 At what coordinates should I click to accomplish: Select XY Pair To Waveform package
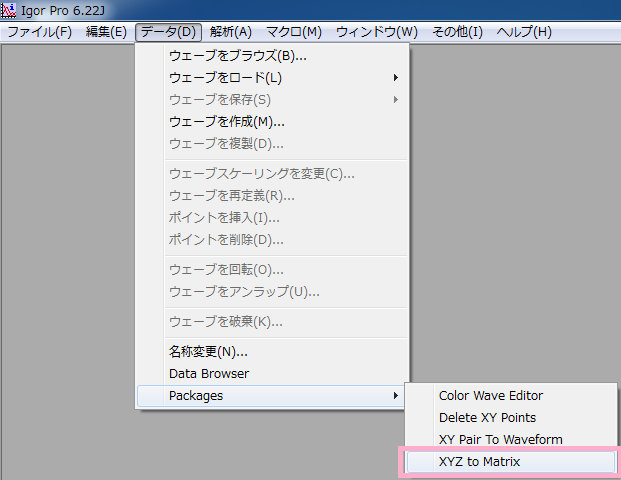(x=511, y=440)
